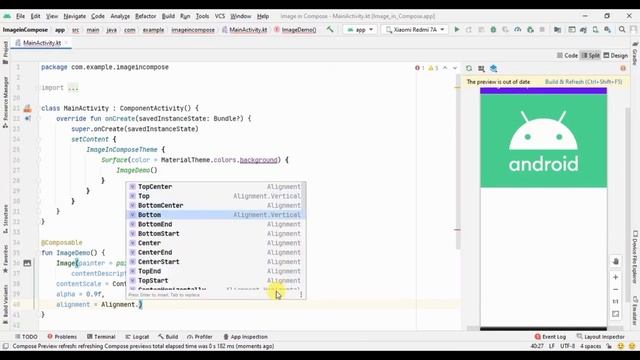Screen dimensions: 640x360
Task: Open the Tools menu
Action: (202, 16)
